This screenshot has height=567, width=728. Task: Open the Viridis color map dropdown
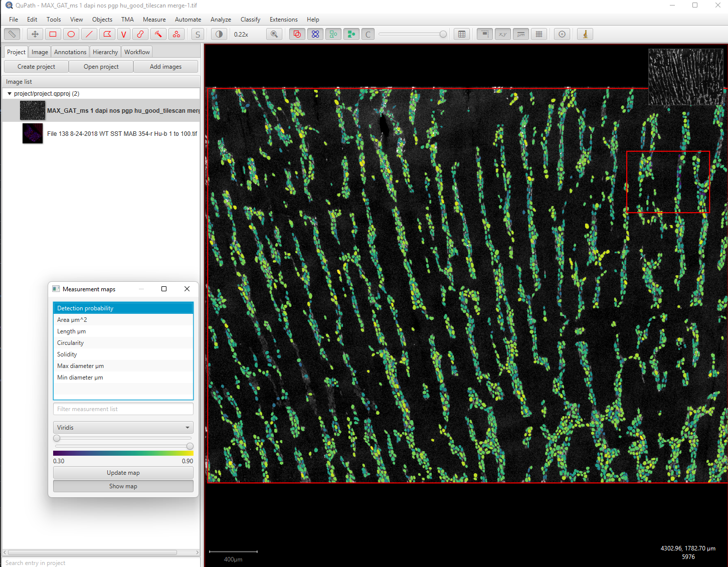[x=123, y=428]
